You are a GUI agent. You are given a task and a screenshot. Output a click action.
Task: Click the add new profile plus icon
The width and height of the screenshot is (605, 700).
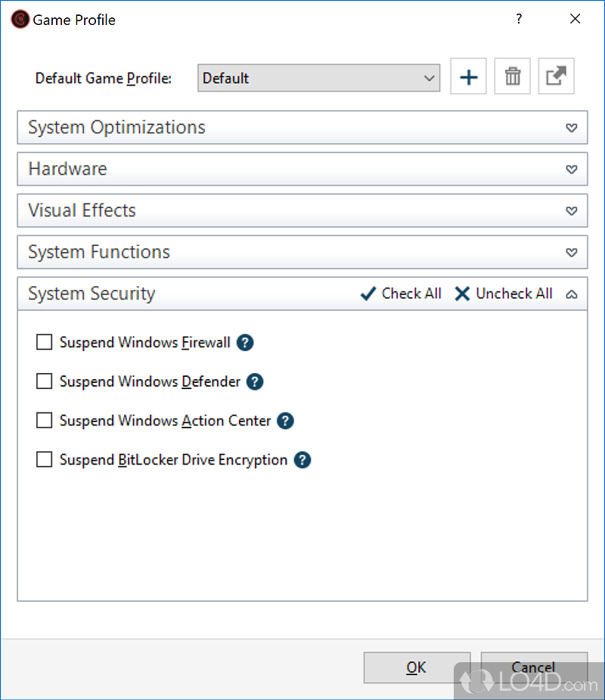click(469, 77)
